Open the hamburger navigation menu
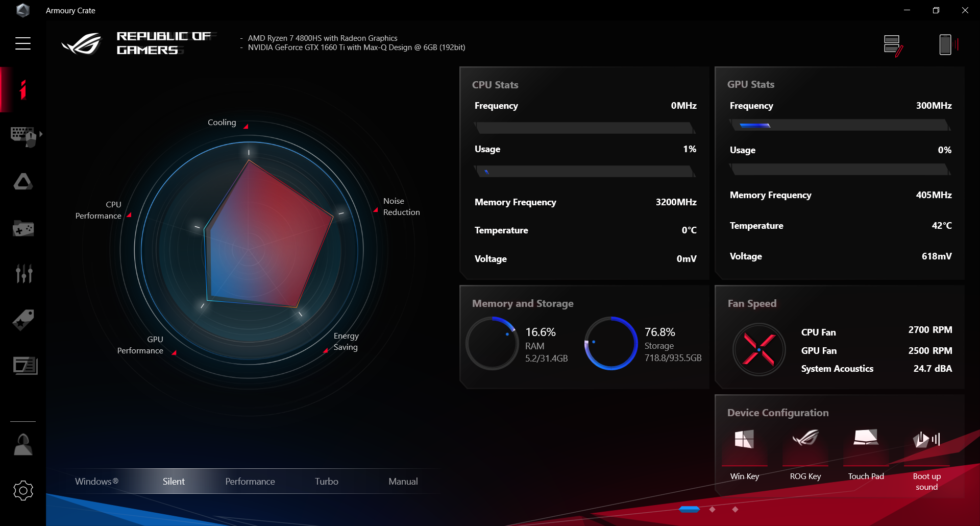980x526 pixels. [x=23, y=43]
